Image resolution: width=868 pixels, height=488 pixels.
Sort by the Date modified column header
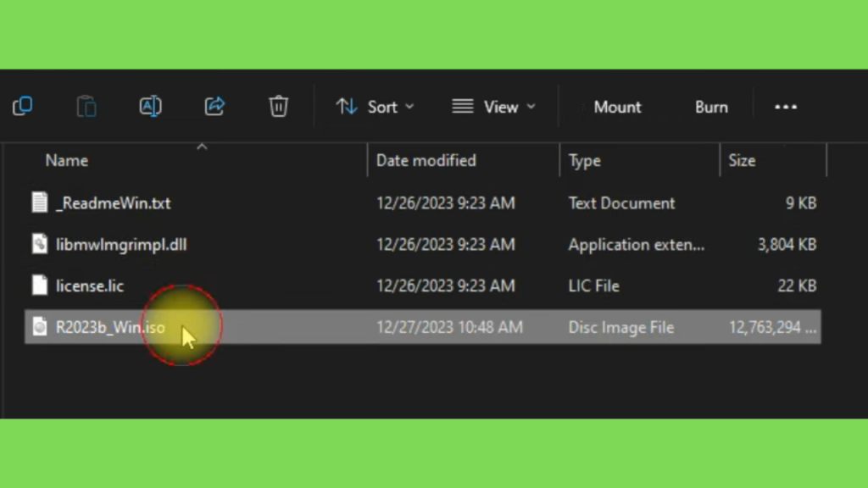(x=426, y=160)
